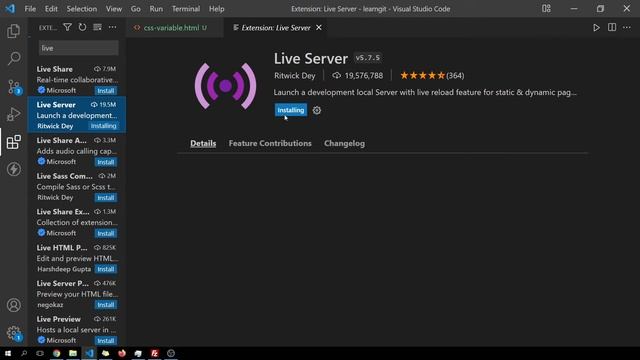The width and height of the screenshot is (640, 360).
Task: Open File Explorer from the taskbar
Action: pos(73,353)
